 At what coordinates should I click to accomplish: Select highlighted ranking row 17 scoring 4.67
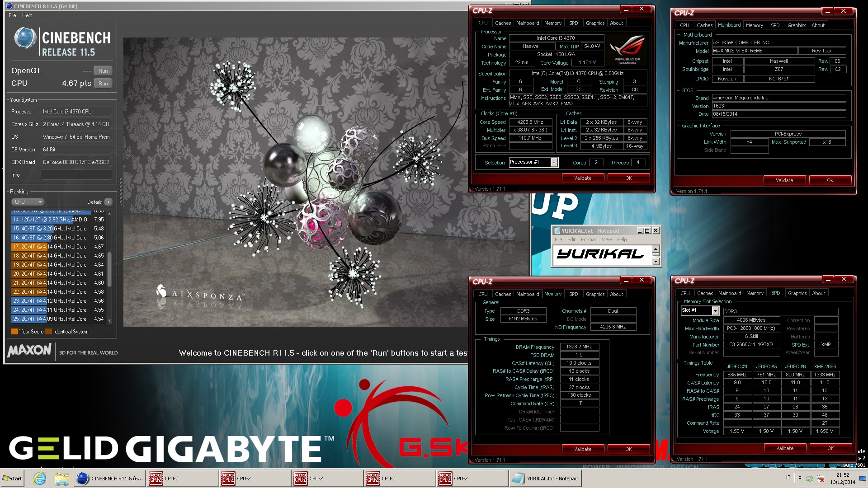pyautogui.click(x=58, y=247)
